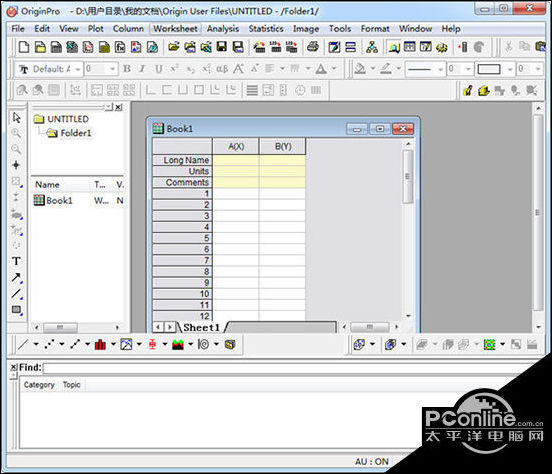
Task: Click the New Project icon
Action: coord(23,47)
